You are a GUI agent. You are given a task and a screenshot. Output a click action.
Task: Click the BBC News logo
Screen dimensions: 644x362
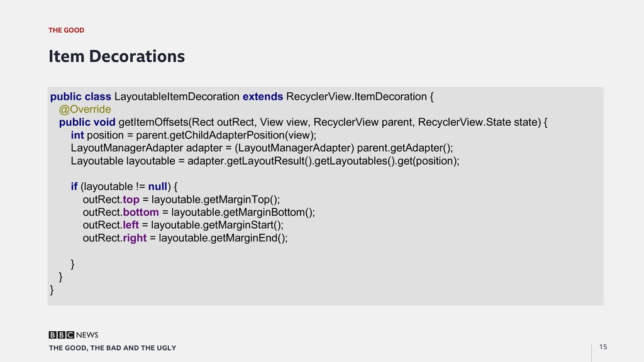click(x=74, y=335)
